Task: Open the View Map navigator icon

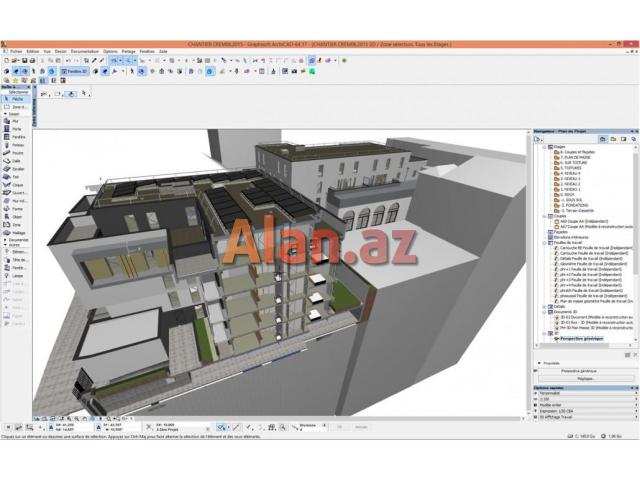Action: (x=613, y=139)
